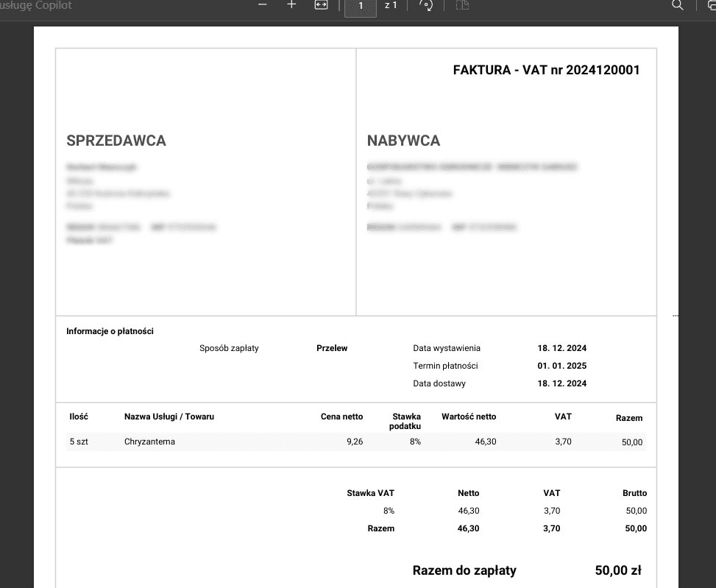Click the Przelew payment method text
Image resolution: width=716 pixels, height=588 pixels.
coord(332,348)
